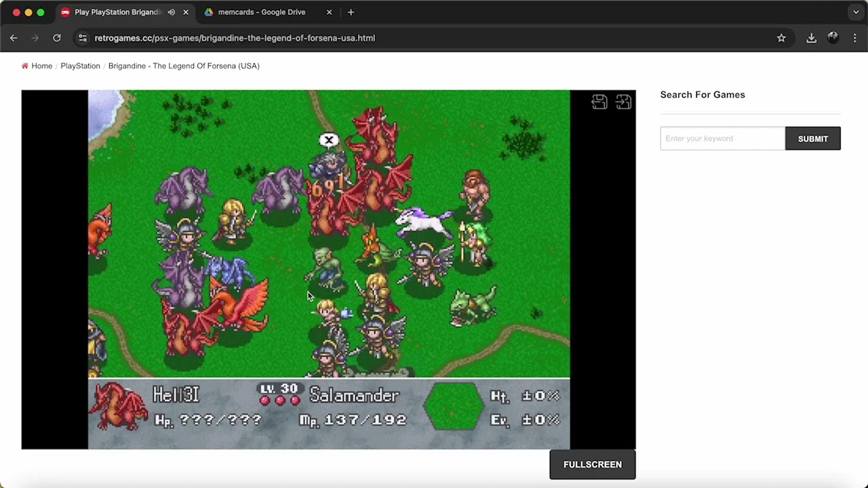Reload the retrogames page
The image size is (868, 488).
point(57,38)
